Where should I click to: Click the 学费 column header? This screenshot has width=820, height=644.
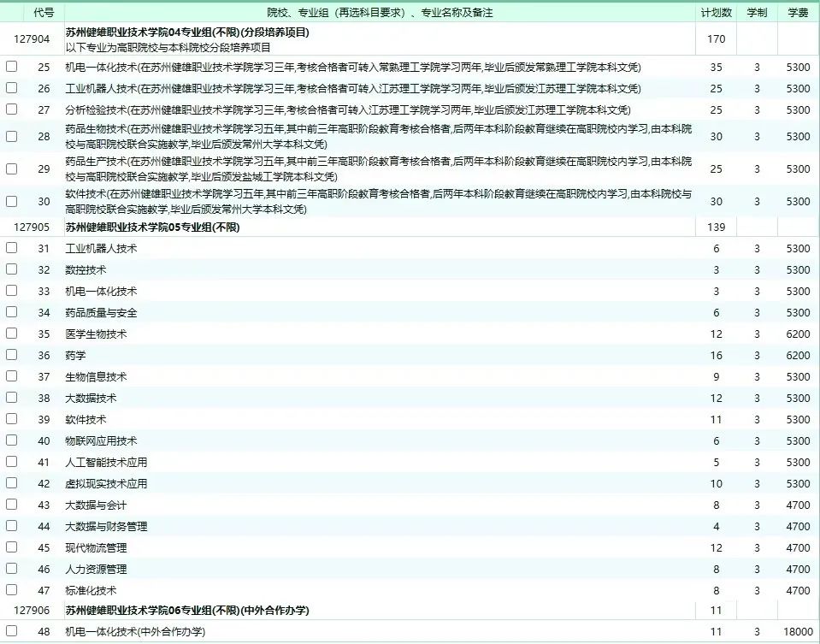click(x=798, y=12)
